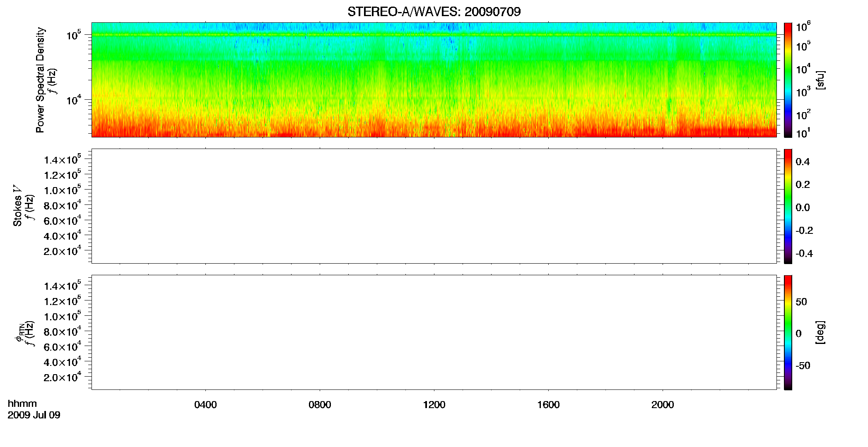Click the date 2009 Jul 09

(34, 415)
